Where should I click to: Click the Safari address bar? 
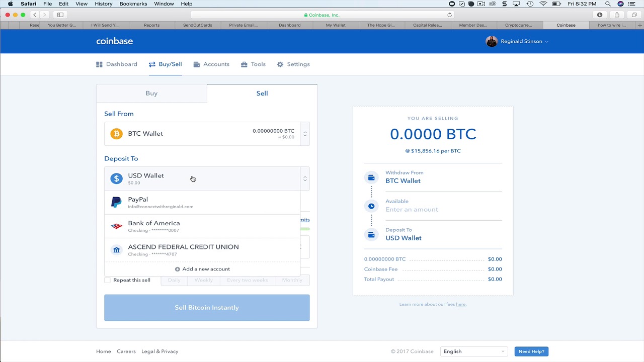322,15
